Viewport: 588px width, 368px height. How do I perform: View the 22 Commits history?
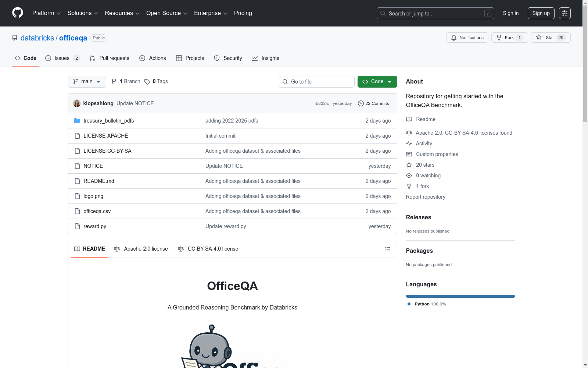click(x=373, y=103)
